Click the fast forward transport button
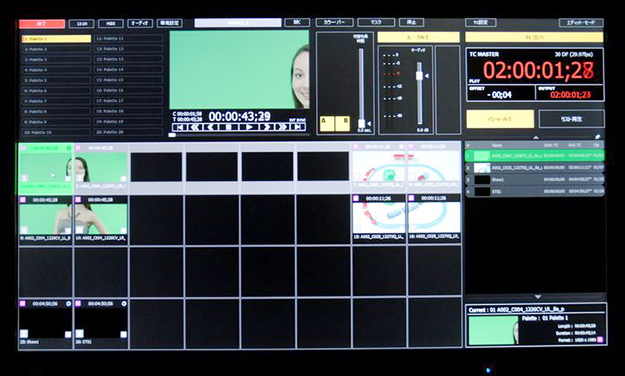This screenshot has height=376, width=625. [x=283, y=127]
